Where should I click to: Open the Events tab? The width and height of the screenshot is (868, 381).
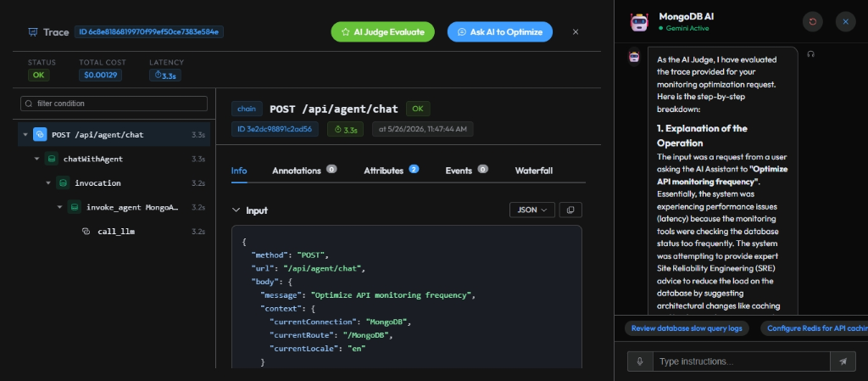pos(459,171)
